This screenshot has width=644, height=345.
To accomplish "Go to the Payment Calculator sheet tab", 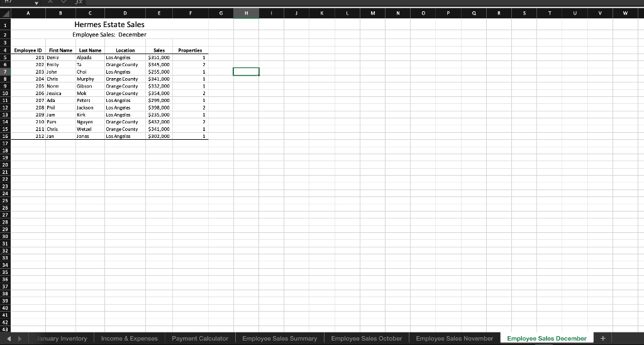I will [199, 339].
